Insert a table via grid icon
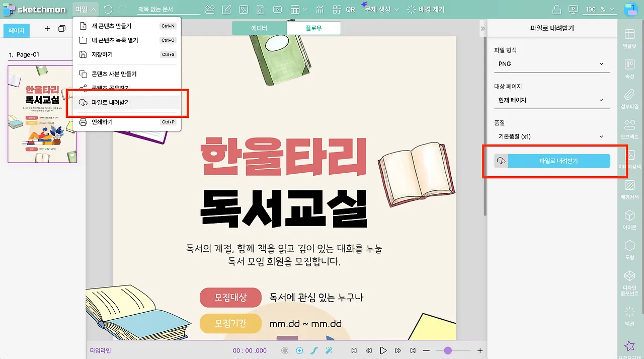Viewport: 644px width, 359px height. click(x=295, y=9)
